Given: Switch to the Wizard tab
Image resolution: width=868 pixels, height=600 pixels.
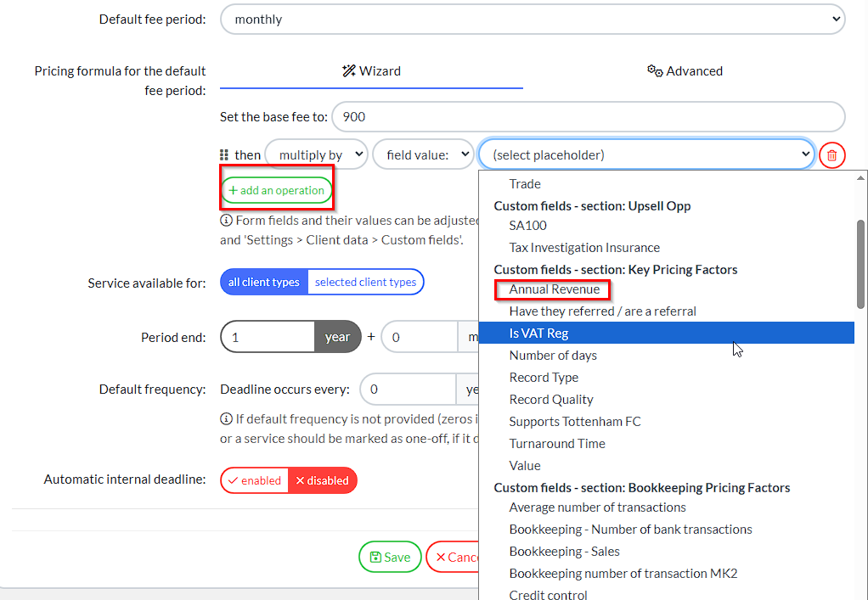Looking at the screenshot, I should (x=371, y=71).
